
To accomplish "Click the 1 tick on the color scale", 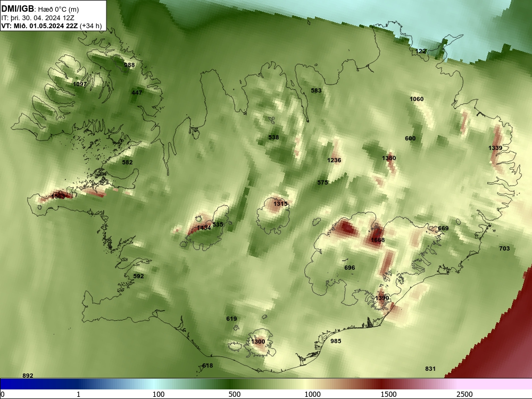I will [78, 394].
